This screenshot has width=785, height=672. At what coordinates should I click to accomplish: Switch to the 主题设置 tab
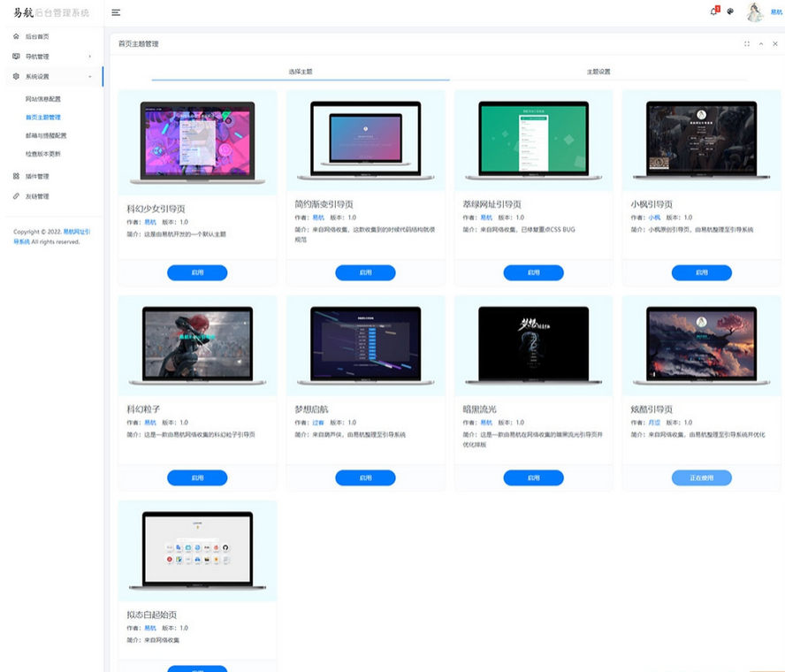598,72
